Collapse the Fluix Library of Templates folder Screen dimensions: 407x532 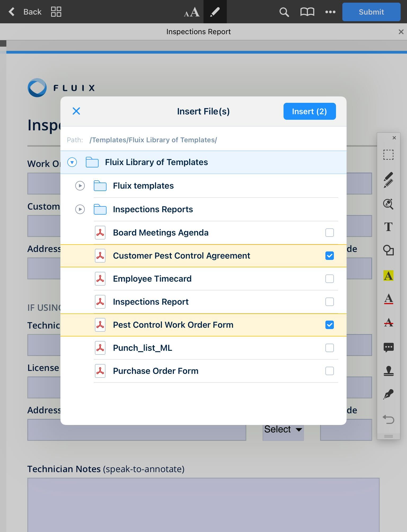pos(72,162)
